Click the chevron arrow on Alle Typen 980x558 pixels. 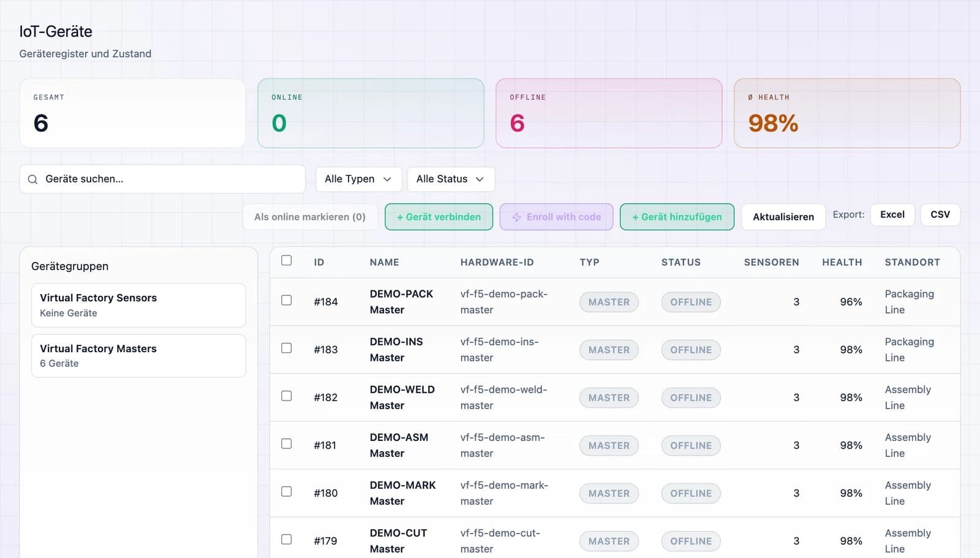(387, 179)
